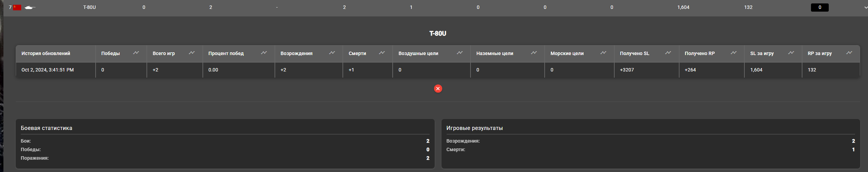
Task: Click the Soviet flag icon in row 7
Action: (x=17, y=7)
